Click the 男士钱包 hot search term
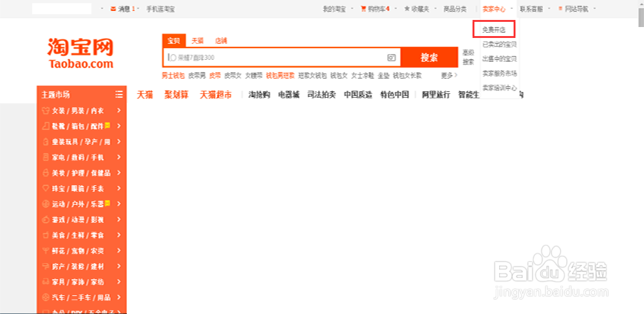 pos(173,75)
